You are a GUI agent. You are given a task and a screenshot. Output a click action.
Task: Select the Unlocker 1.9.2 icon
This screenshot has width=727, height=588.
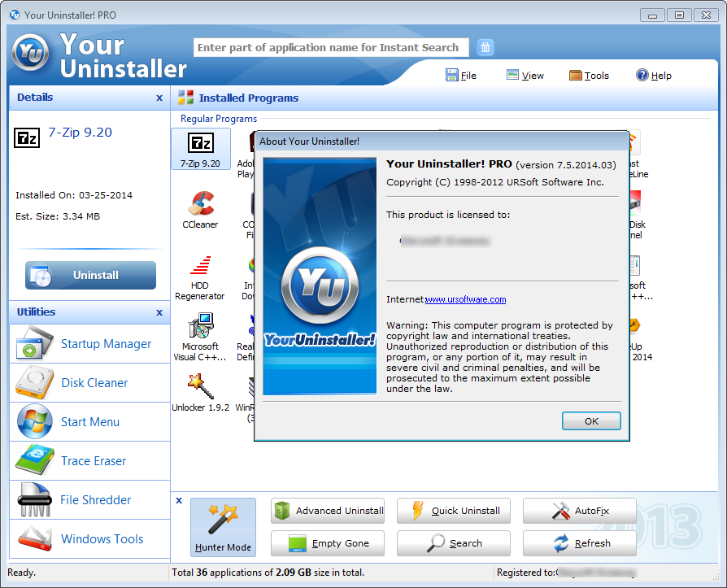[200, 386]
